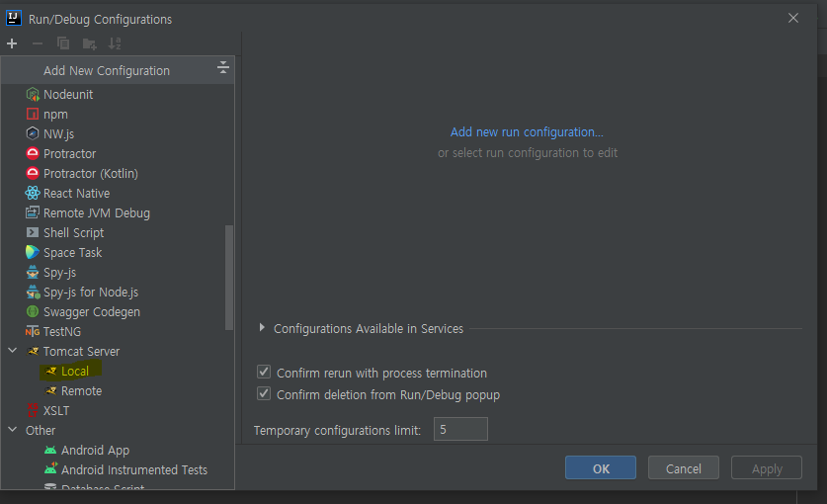Click the Sort Configurations alphabetically icon
Image resolution: width=827 pixels, height=504 pixels.
[115, 43]
